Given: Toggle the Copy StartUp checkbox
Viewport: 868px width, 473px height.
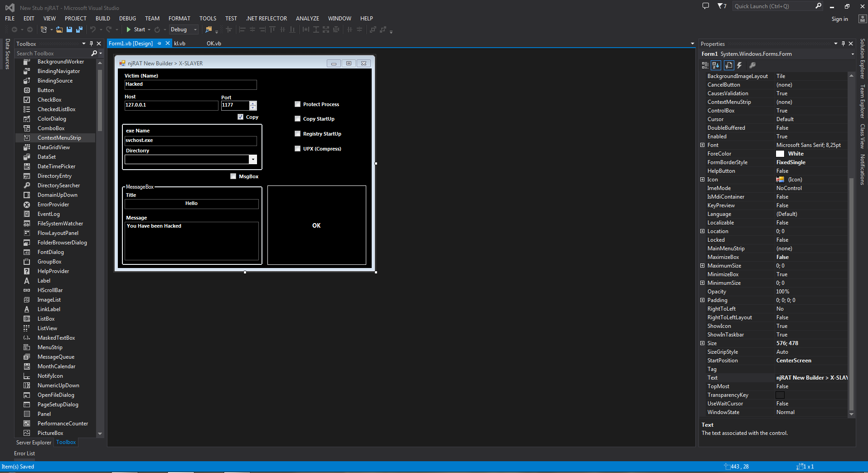Looking at the screenshot, I should coord(297,119).
